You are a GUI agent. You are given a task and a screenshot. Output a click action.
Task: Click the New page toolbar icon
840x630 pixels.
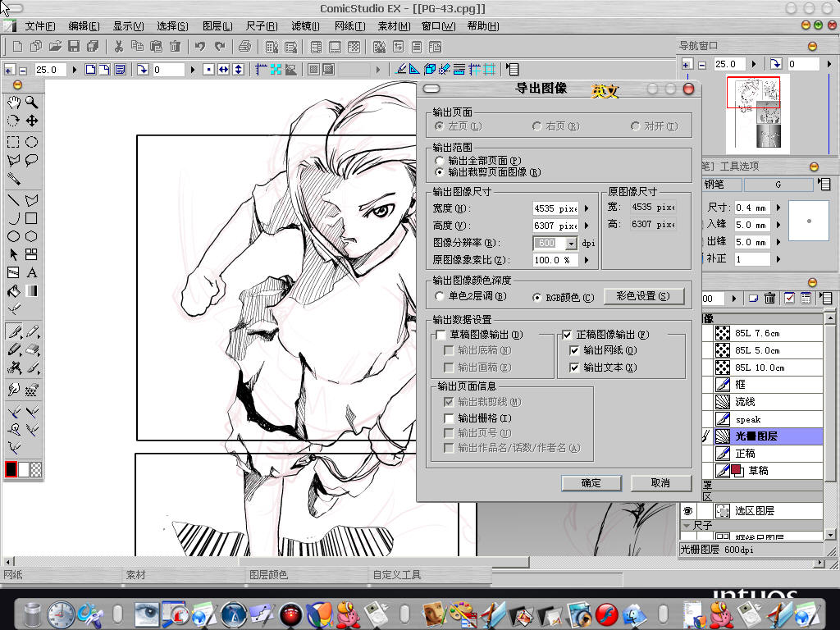[17, 47]
